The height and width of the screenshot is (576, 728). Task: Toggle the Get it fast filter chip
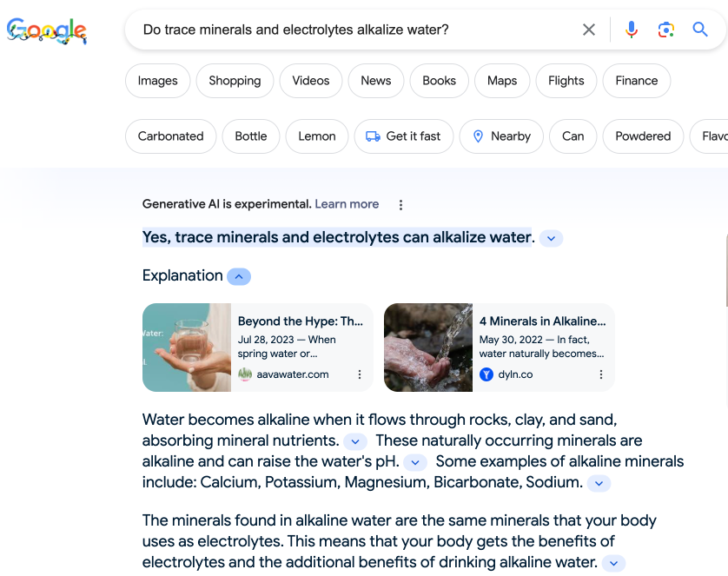(403, 136)
